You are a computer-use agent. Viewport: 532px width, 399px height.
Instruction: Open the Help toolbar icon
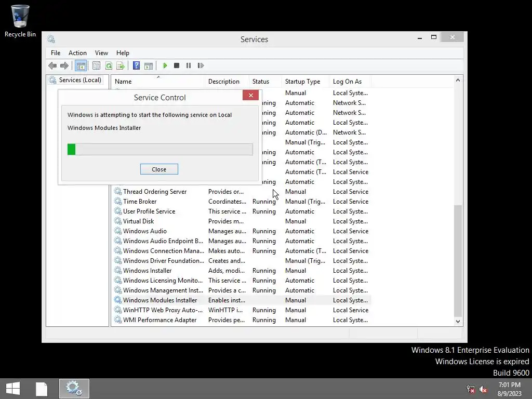[x=137, y=65]
